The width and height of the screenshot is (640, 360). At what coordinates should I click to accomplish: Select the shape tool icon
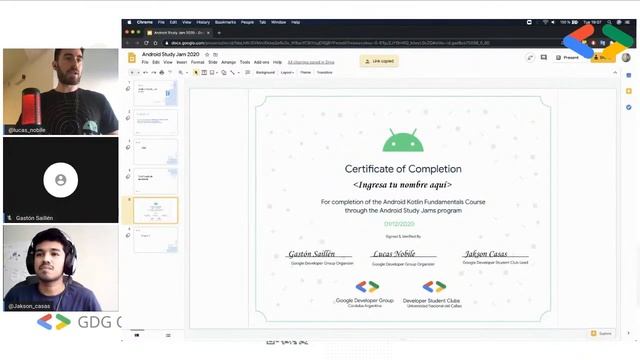(224, 72)
